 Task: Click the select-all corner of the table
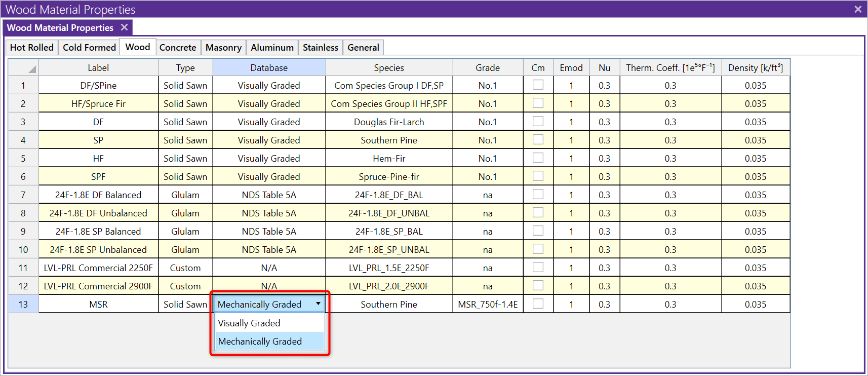pyautogui.click(x=24, y=68)
